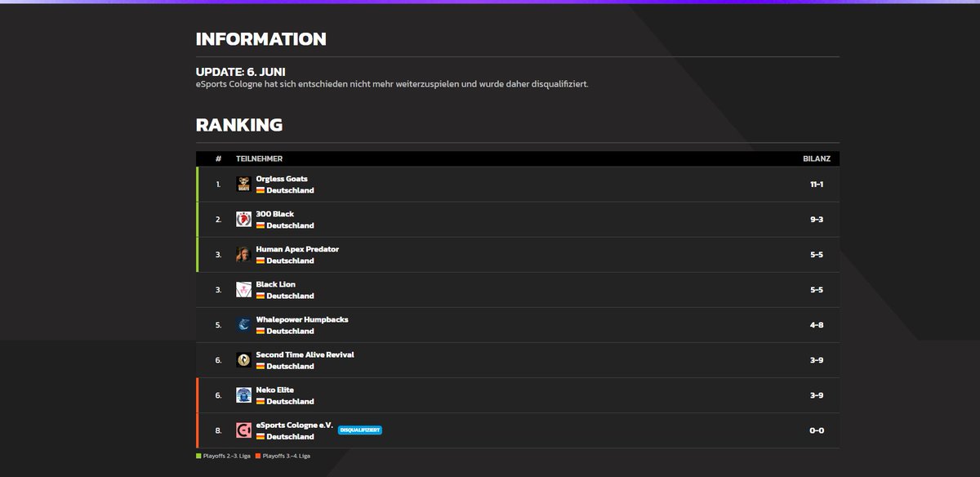Click the Whalepower Humpbacks team logo
This screenshot has width=980, height=477.
243,324
